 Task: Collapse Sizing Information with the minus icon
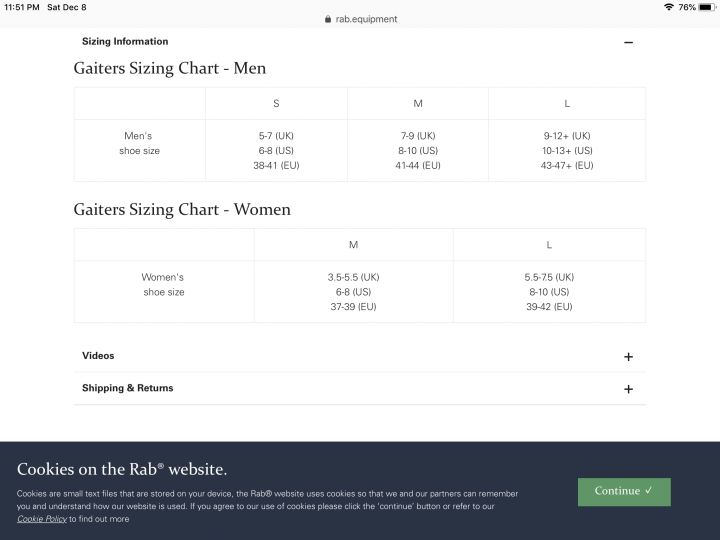click(x=628, y=42)
